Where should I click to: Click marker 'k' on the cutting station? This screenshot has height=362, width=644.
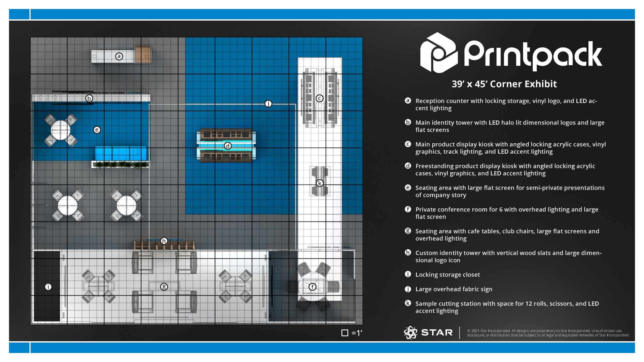pyautogui.click(x=320, y=183)
